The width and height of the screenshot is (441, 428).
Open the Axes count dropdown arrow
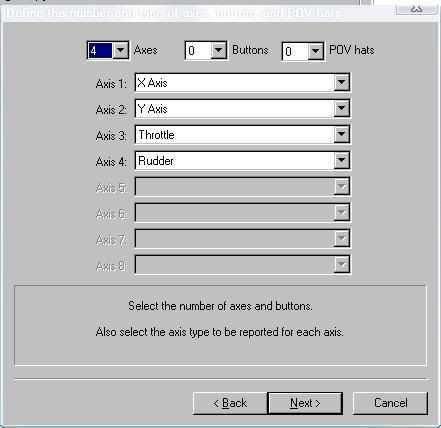coord(120,50)
